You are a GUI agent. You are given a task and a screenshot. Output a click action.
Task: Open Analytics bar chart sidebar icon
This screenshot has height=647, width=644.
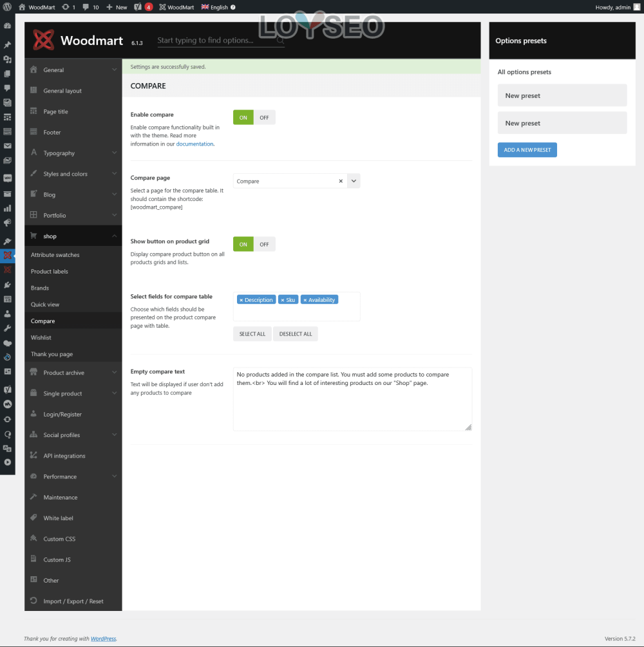pyautogui.click(x=7, y=208)
